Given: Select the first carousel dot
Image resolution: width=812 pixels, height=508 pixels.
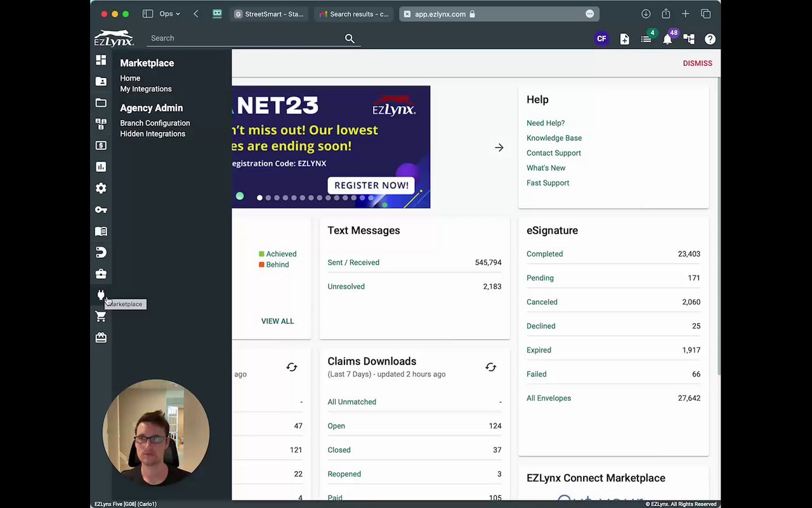Looking at the screenshot, I should pos(259,198).
